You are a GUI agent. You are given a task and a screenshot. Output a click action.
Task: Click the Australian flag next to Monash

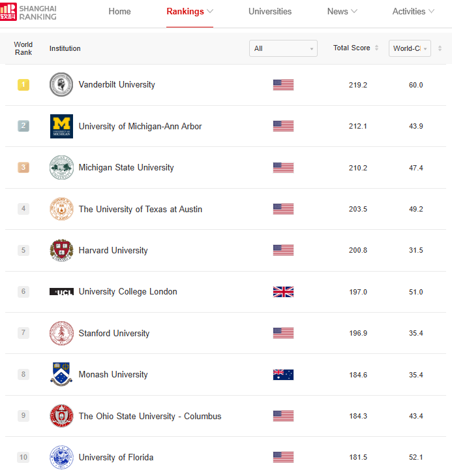tap(283, 375)
